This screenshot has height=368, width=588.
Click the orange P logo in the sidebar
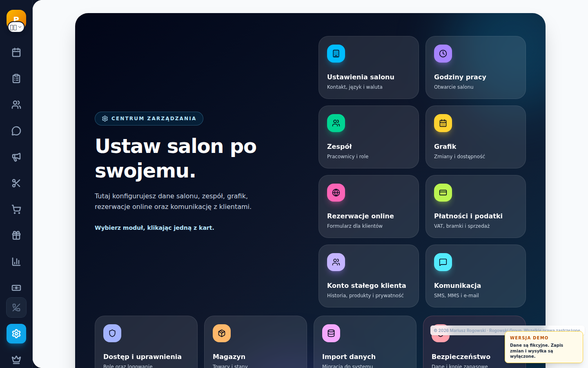pos(16,16)
